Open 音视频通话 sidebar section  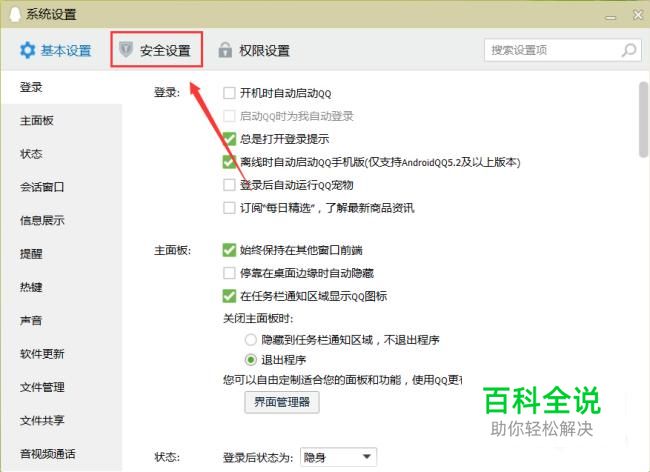tap(61, 454)
